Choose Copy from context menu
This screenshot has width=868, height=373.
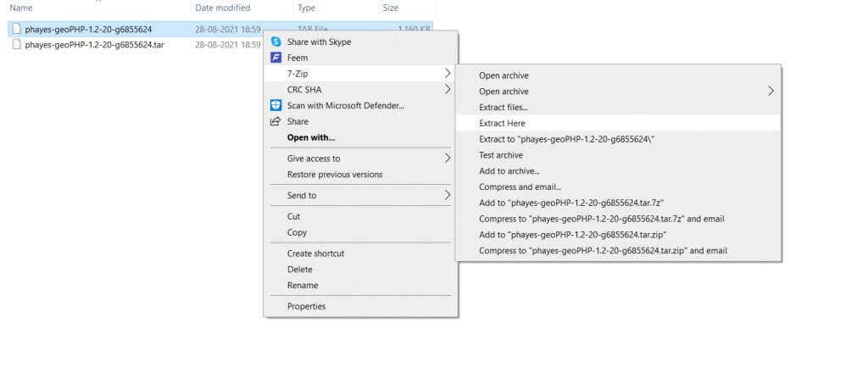tap(361, 232)
